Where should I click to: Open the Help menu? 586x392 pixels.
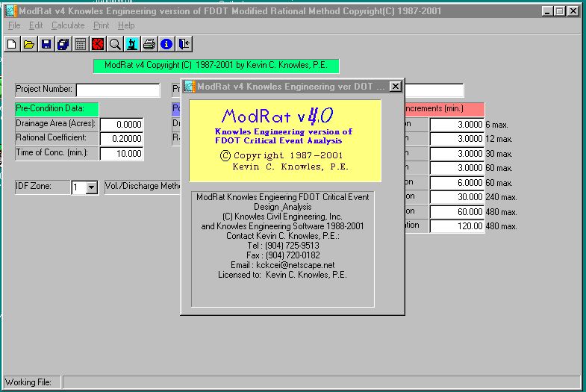(x=126, y=25)
